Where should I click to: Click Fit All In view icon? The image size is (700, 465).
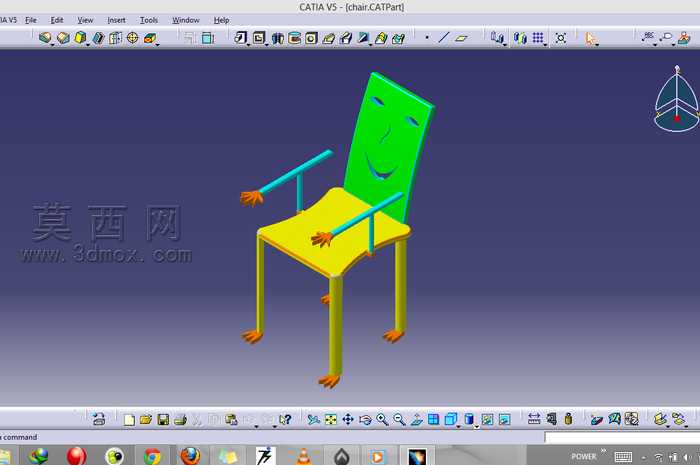(331, 419)
